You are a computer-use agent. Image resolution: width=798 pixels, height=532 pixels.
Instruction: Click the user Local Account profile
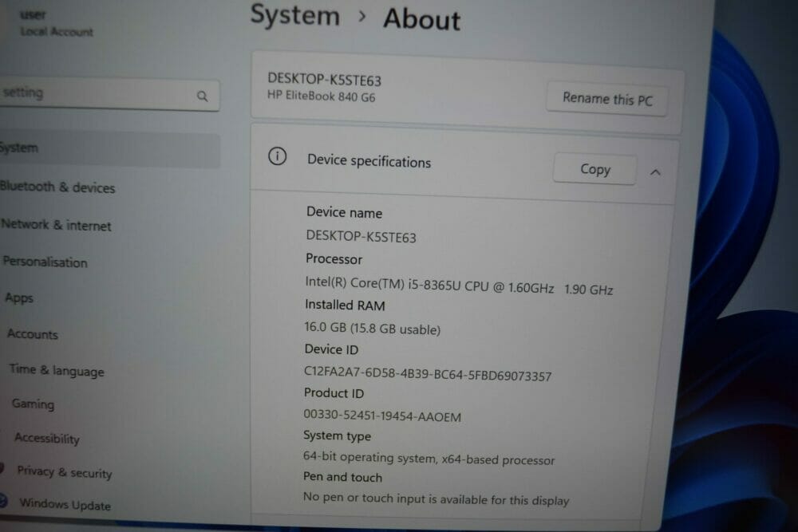[x=56, y=23]
